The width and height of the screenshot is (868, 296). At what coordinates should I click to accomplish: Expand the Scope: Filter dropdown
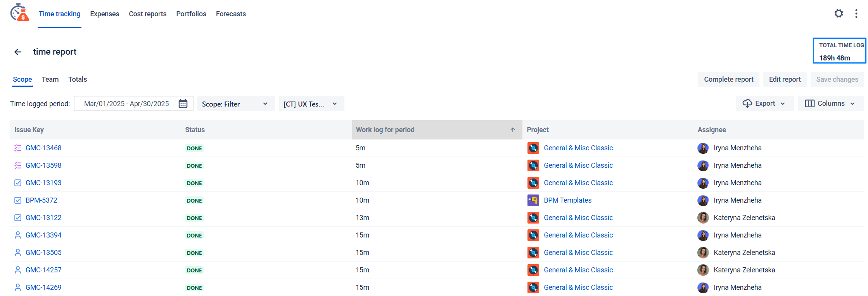pos(236,104)
